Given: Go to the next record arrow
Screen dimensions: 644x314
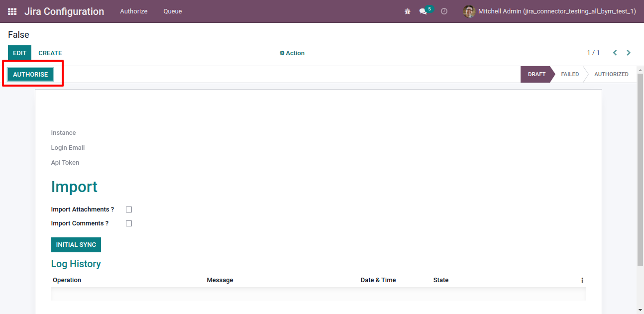Looking at the screenshot, I should click(629, 53).
